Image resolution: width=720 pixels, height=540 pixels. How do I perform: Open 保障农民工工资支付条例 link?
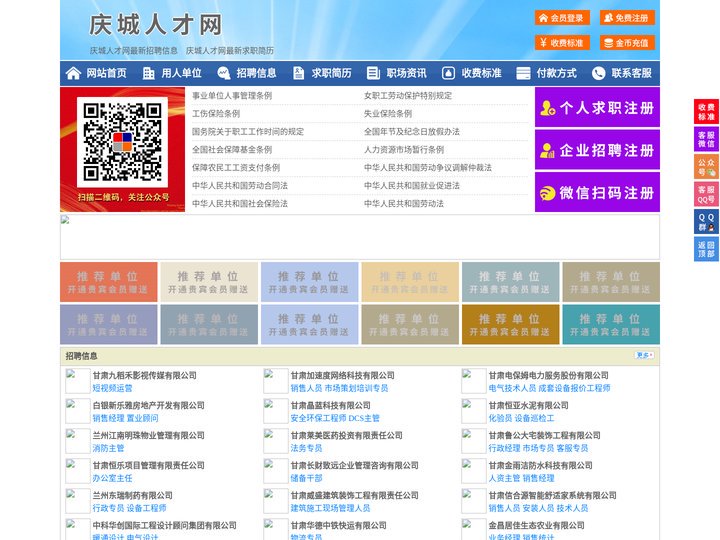236,168
